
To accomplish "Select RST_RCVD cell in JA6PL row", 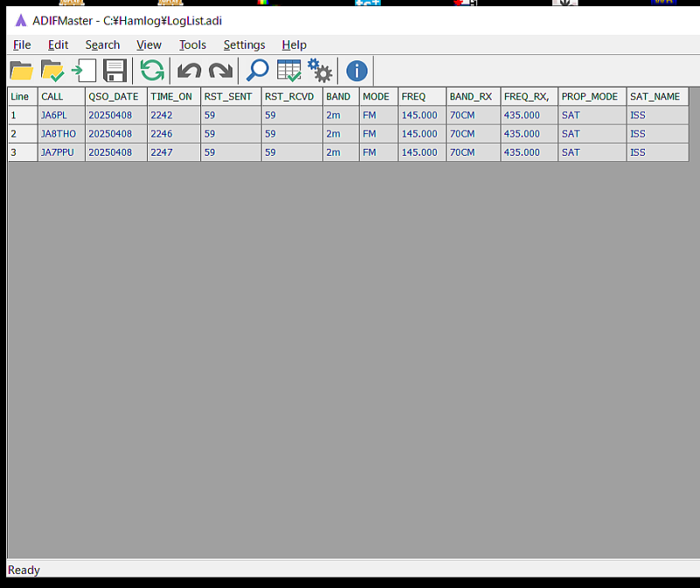I will (x=292, y=115).
